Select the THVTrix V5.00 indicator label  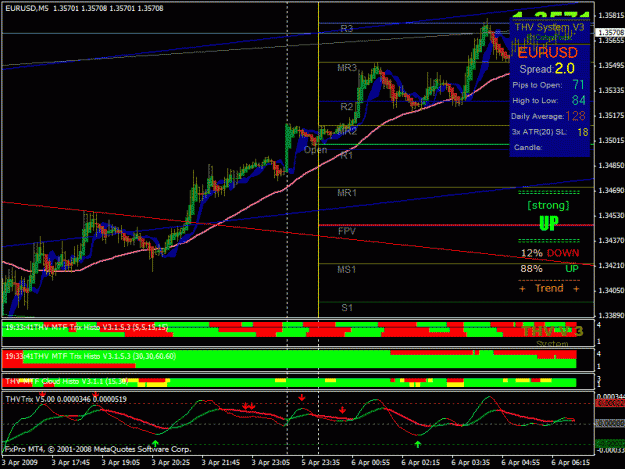click(66, 399)
